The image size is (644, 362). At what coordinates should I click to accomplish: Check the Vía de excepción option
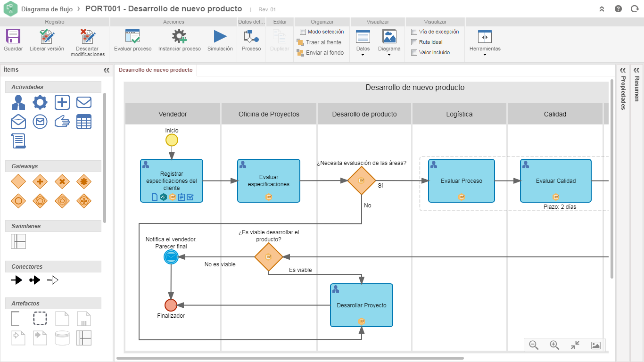click(x=414, y=32)
